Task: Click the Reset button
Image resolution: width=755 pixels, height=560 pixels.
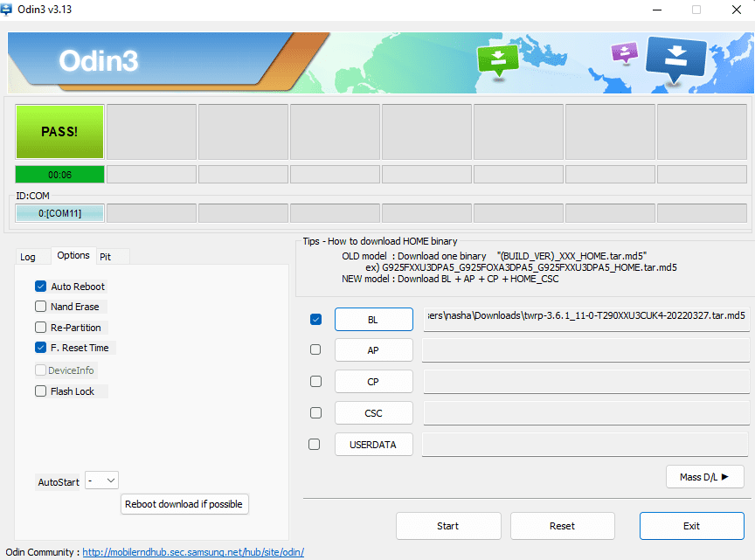Action: coord(562,526)
